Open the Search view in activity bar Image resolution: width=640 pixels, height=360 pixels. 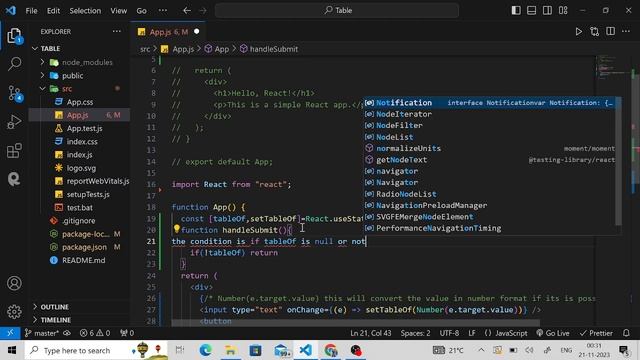pos(14,64)
